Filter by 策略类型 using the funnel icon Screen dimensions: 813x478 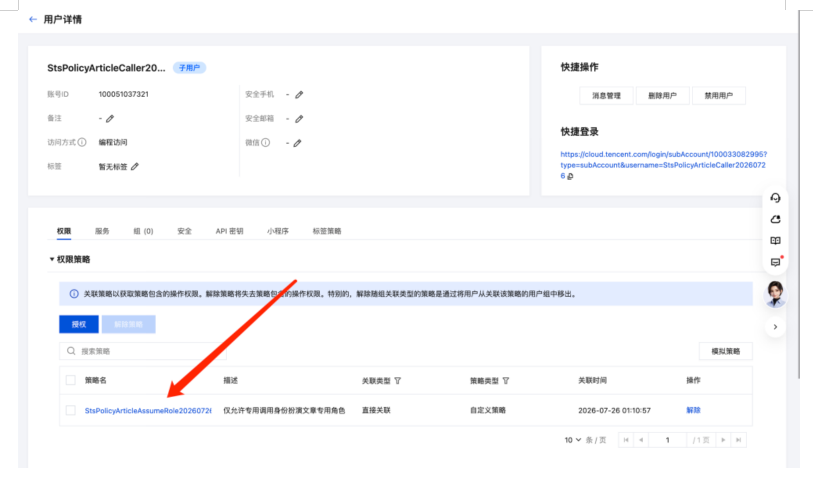tap(506, 381)
